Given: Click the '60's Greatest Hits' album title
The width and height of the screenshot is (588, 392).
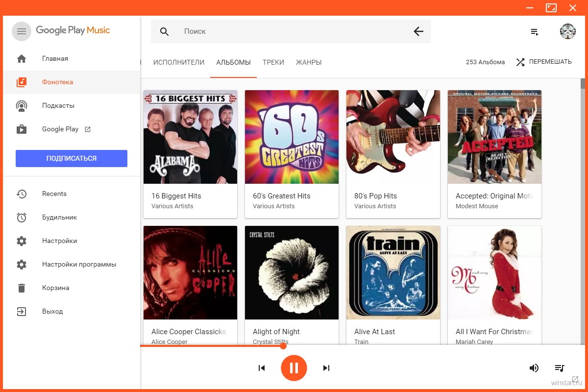Looking at the screenshot, I should [x=282, y=196].
